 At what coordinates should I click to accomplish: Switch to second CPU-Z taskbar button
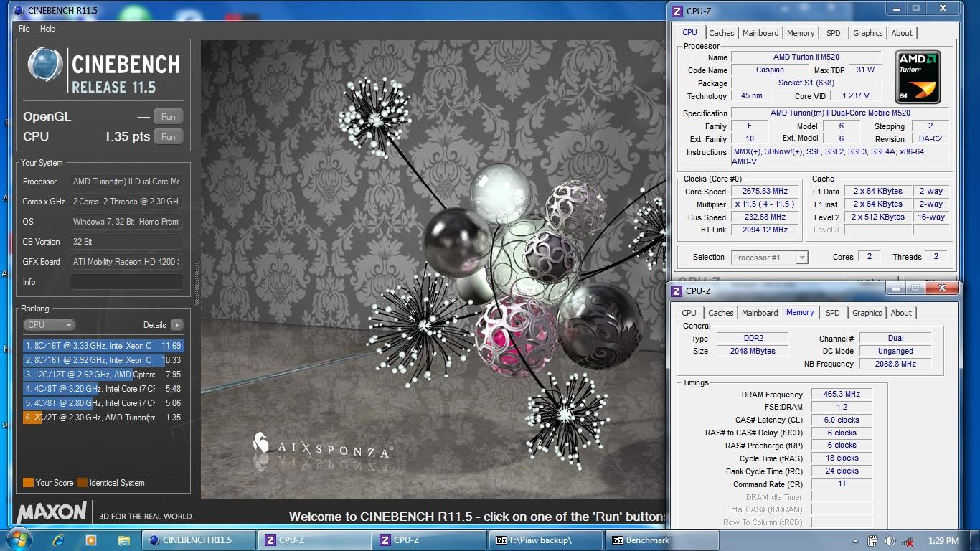pos(430,540)
